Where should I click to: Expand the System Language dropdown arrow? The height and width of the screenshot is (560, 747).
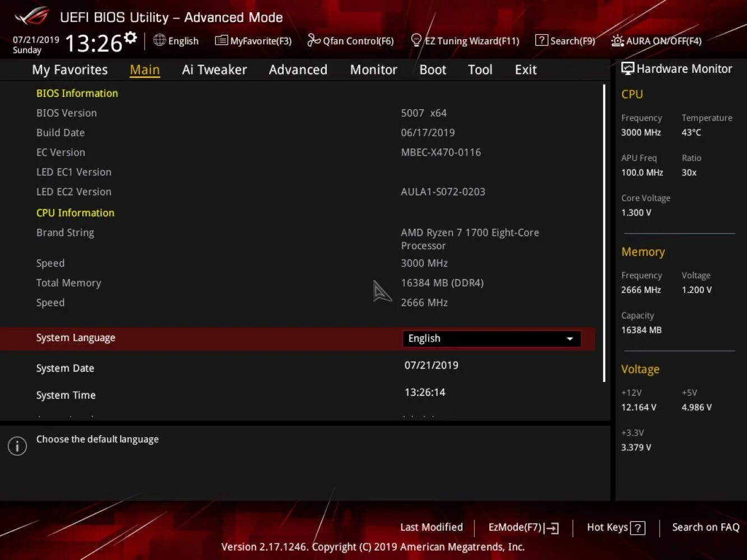tap(570, 339)
